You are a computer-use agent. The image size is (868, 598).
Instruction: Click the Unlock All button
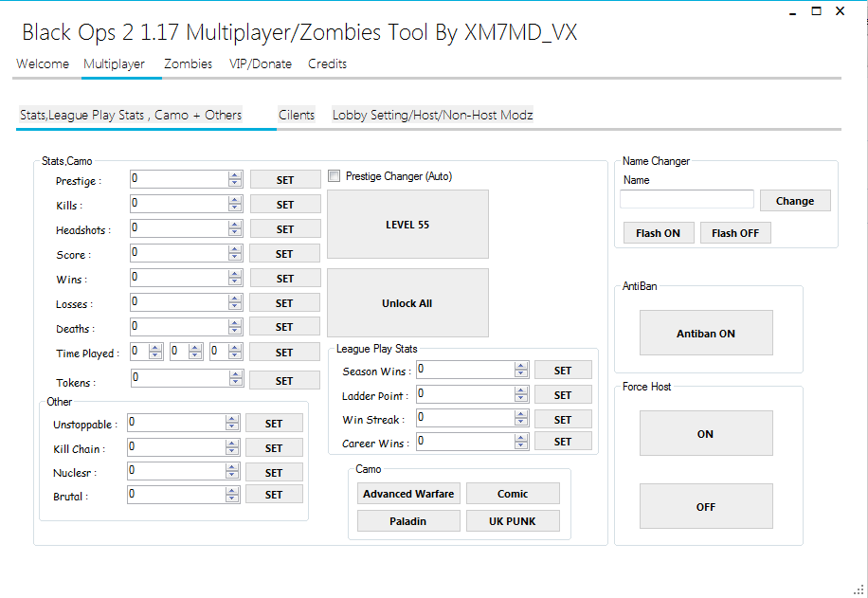(407, 303)
